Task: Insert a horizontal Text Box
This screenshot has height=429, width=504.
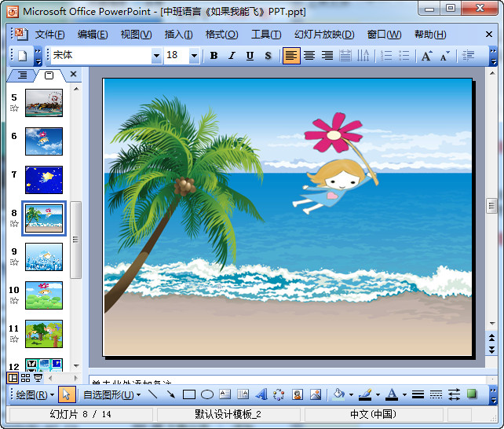Action: coord(225,394)
